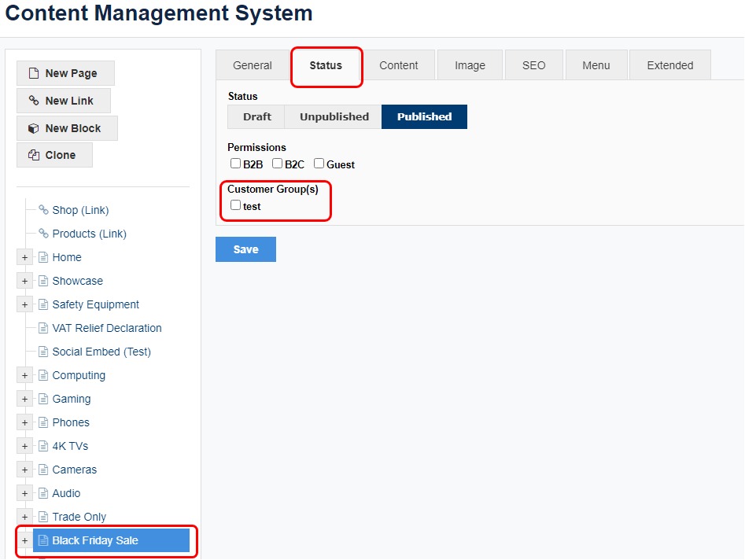Click the New Block cube icon
The height and width of the screenshot is (560, 745).
pyautogui.click(x=34, y=128)
